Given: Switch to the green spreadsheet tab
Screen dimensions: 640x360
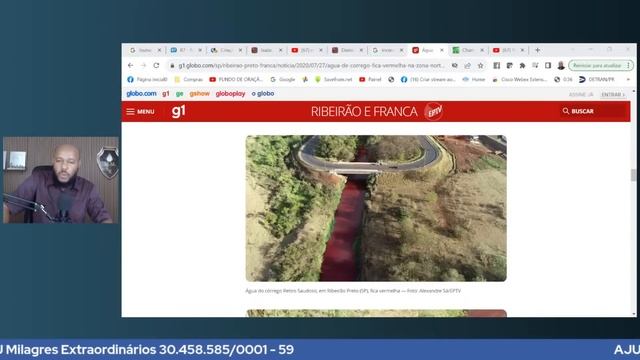Looking at the screenshot, I should coord(467,50).
